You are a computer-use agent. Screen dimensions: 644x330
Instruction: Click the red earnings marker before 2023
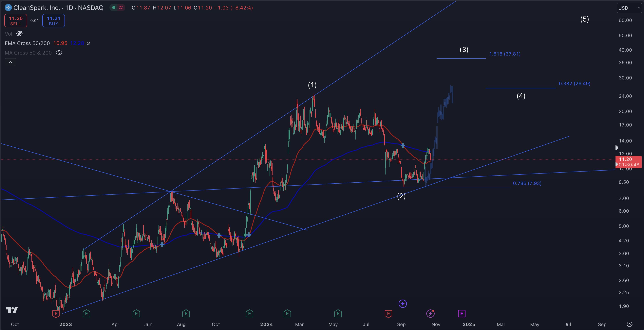[x=56, y=314]
